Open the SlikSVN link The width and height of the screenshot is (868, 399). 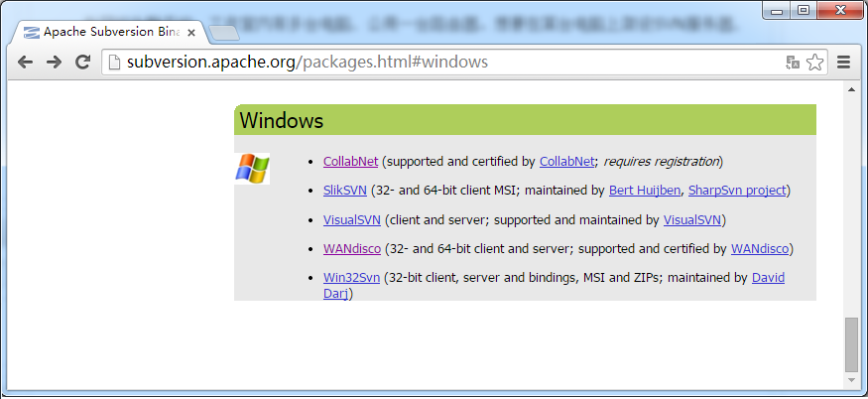[345, 191]
